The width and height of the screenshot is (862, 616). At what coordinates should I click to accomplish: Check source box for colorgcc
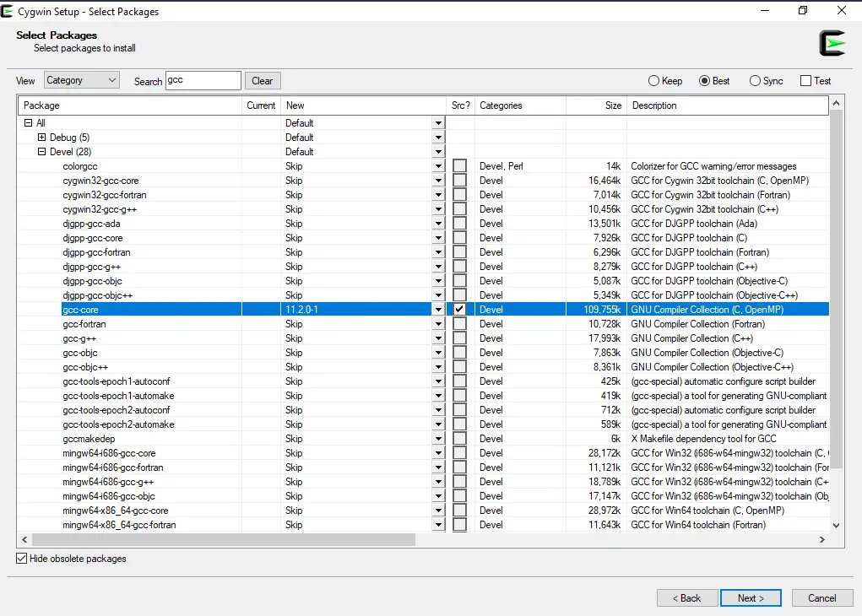coord(459,166)
